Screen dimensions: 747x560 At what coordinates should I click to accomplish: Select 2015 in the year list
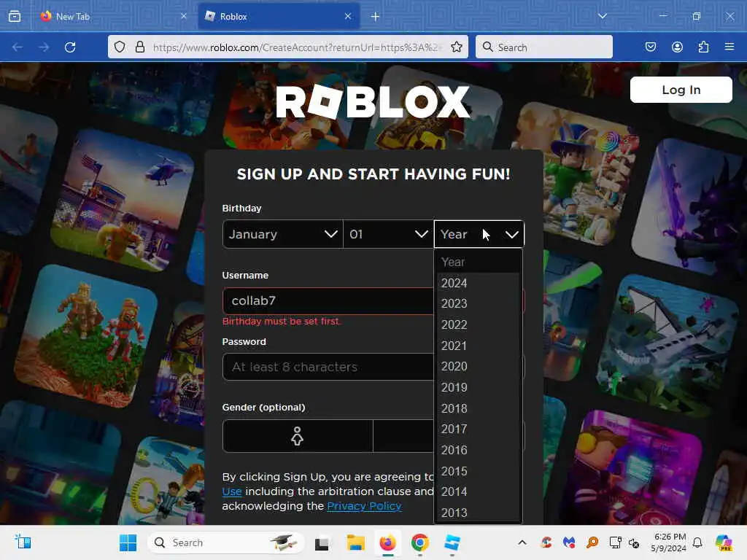pos(478,470)
